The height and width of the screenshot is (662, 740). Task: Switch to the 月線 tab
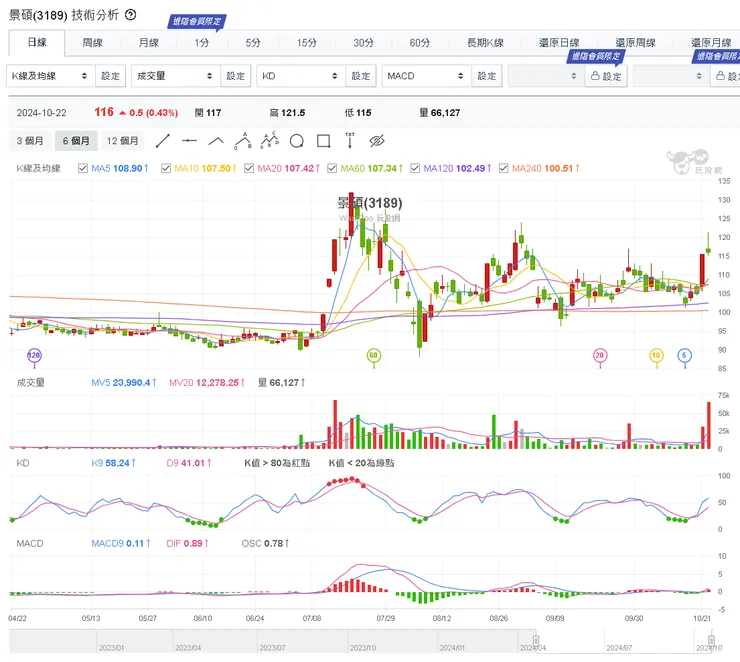149,43
